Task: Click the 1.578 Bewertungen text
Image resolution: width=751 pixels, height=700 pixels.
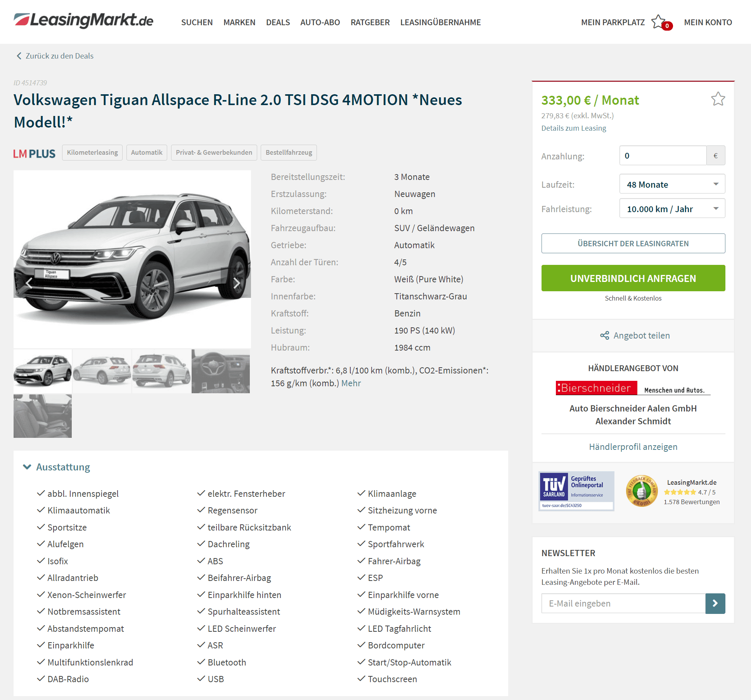Action: (692, 502)
